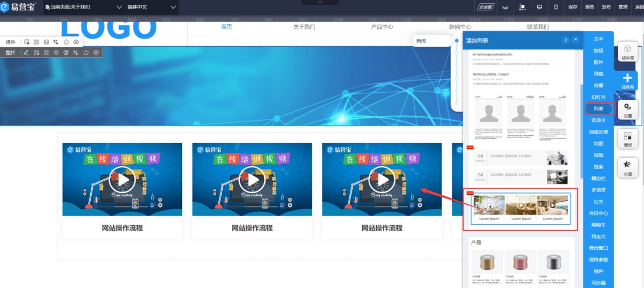Select 弹出窗口 in the widget list
The height and width of the screenshot is (288, 644).
point(598,248)
